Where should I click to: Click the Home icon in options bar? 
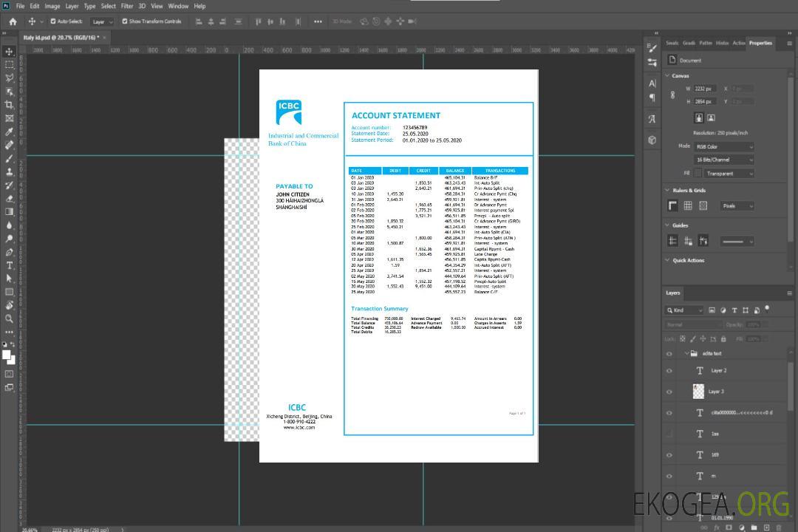tap(13, 21)
